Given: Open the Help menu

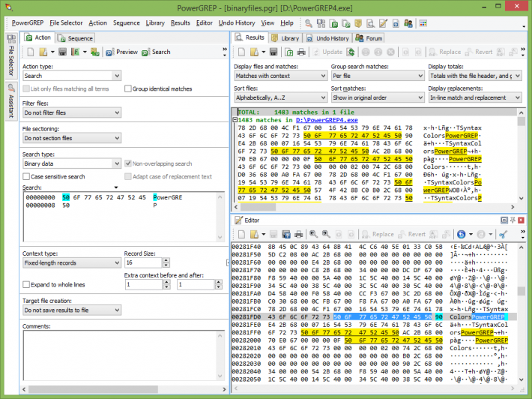Looking at the screenshot, I should pyautogui.click(x=287, y=23).
